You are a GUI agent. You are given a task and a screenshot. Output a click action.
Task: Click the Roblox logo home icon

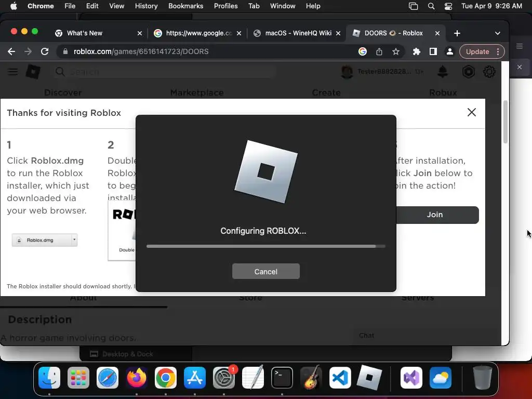pyautogui.click(x=33, y=72)
